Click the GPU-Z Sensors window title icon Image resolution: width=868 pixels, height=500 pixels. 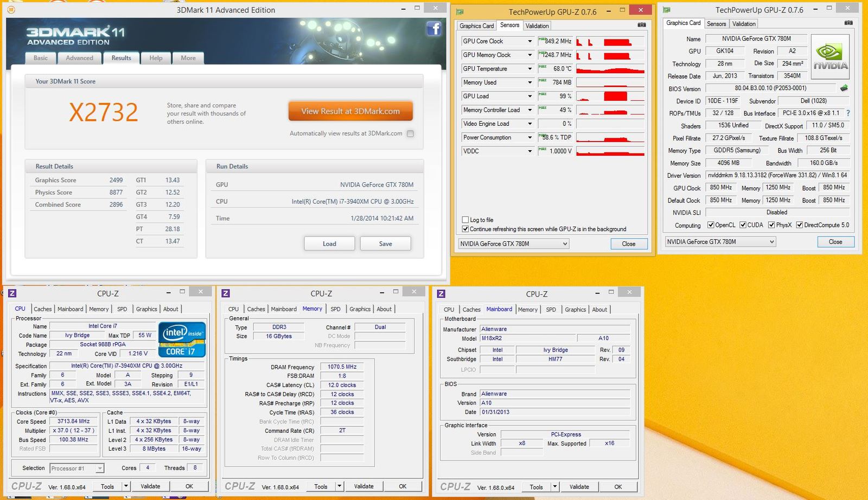coord(460,11)
